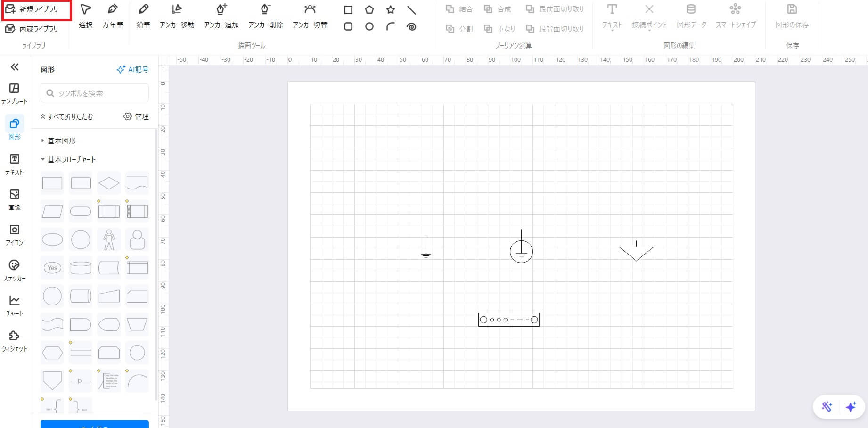868x428 pixels.
Task: Collapse the sidebar with double chevron
Action: pyautogui.click(x=15, y=67)
